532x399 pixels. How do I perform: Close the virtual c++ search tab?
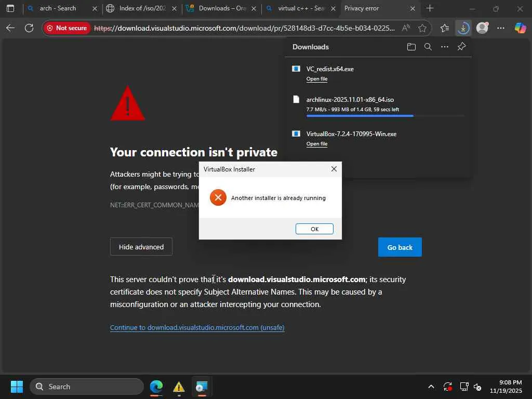(x=333, y=8)
